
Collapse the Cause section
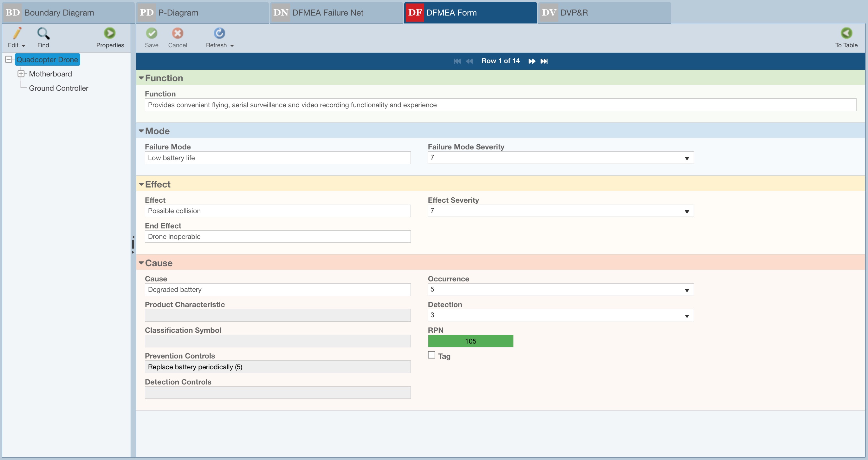[x=141, y=263]
